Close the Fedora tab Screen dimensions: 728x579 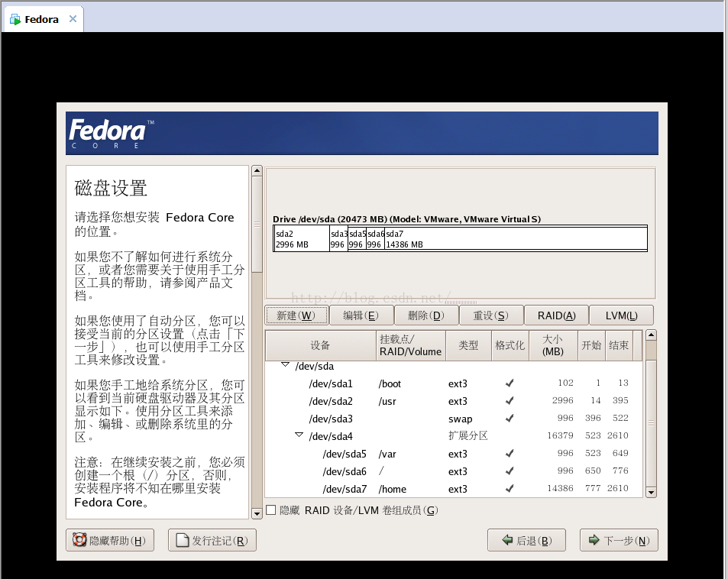(73, 18)
